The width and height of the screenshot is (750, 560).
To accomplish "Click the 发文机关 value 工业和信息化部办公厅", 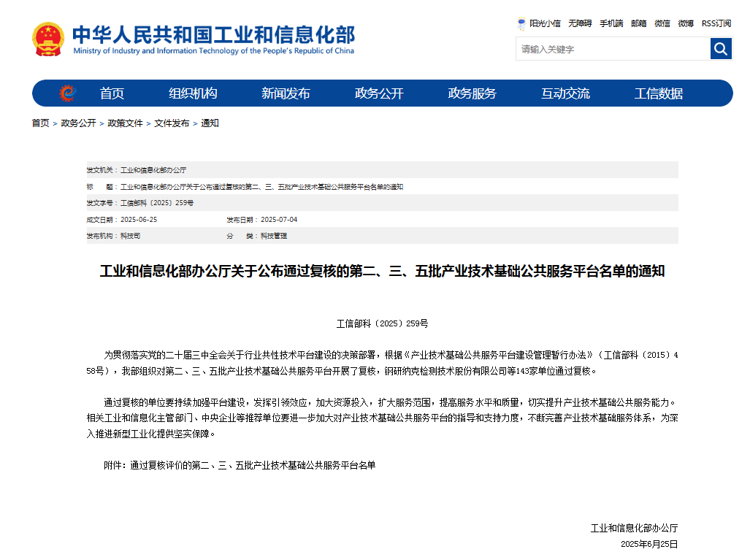I will coord(153,170).
